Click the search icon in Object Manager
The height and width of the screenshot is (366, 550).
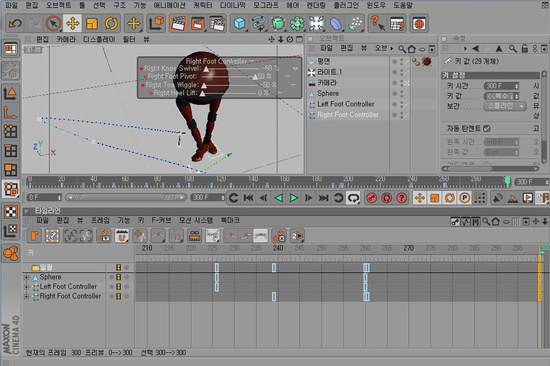(402, 49)
